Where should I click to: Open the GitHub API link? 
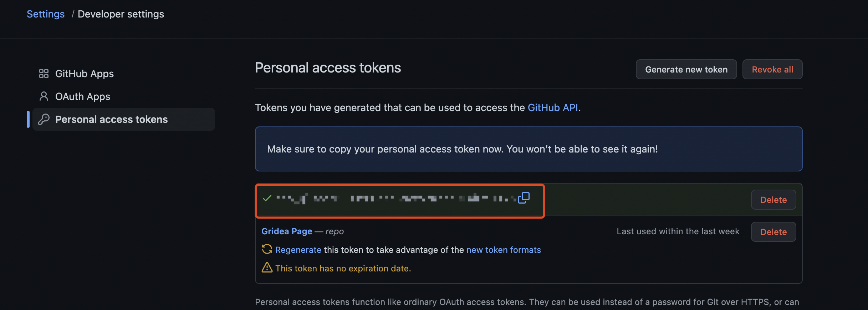(552, 107)
